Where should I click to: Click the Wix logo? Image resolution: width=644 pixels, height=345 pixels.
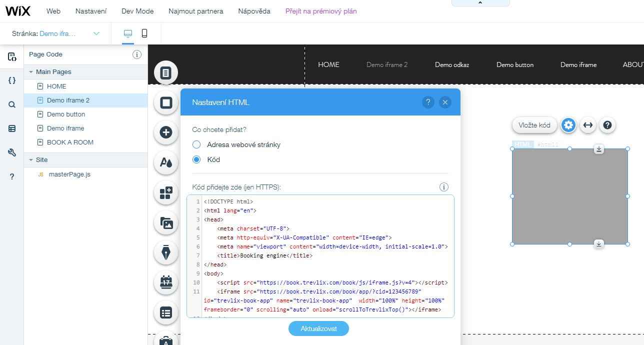[x=18, y=11]
